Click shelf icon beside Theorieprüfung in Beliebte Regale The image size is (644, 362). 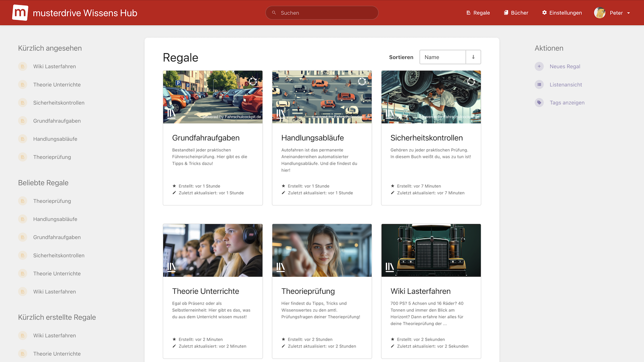click(23, 201)
